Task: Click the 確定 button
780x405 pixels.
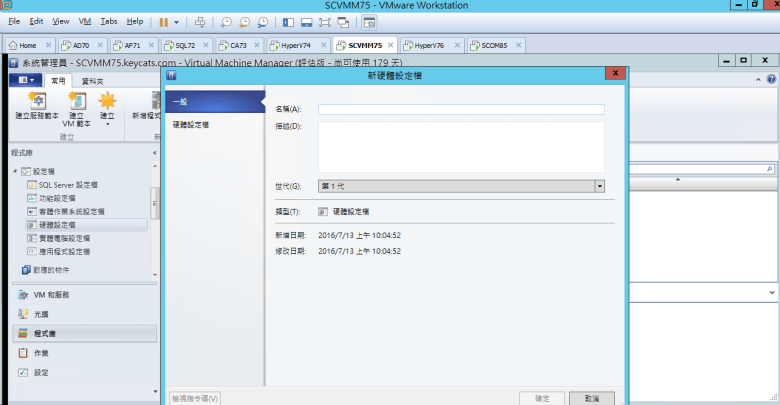Action: tap(542, 398)
